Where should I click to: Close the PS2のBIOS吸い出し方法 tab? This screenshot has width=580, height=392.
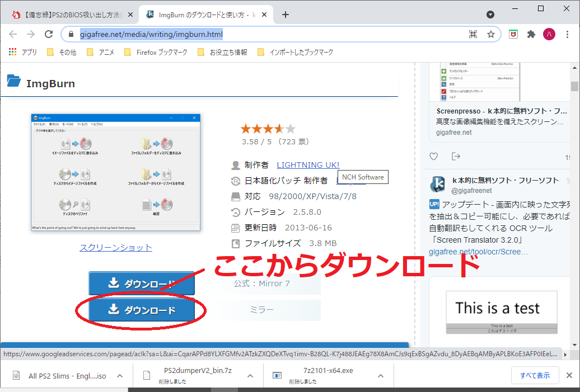[x=130, y=15]
